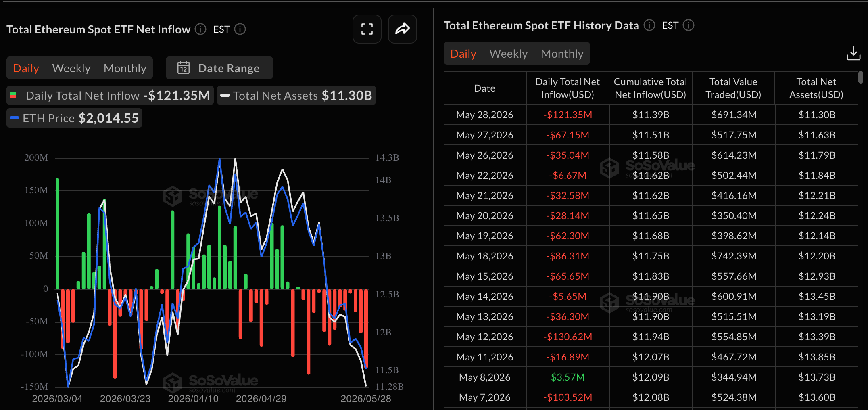Click the May 7,2026 date cell
868x410 pixels.
[485, 397]
